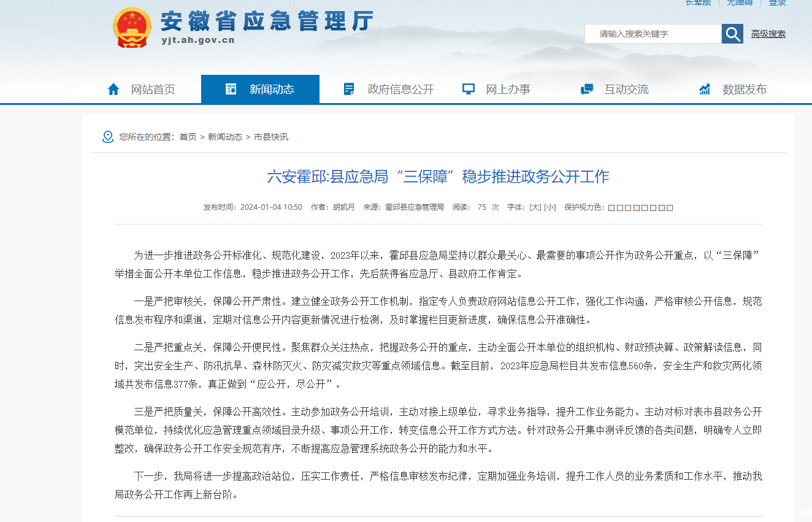Click the magnifier search button
The height and width of the screenshot is (522, 812).
point(732,34)
